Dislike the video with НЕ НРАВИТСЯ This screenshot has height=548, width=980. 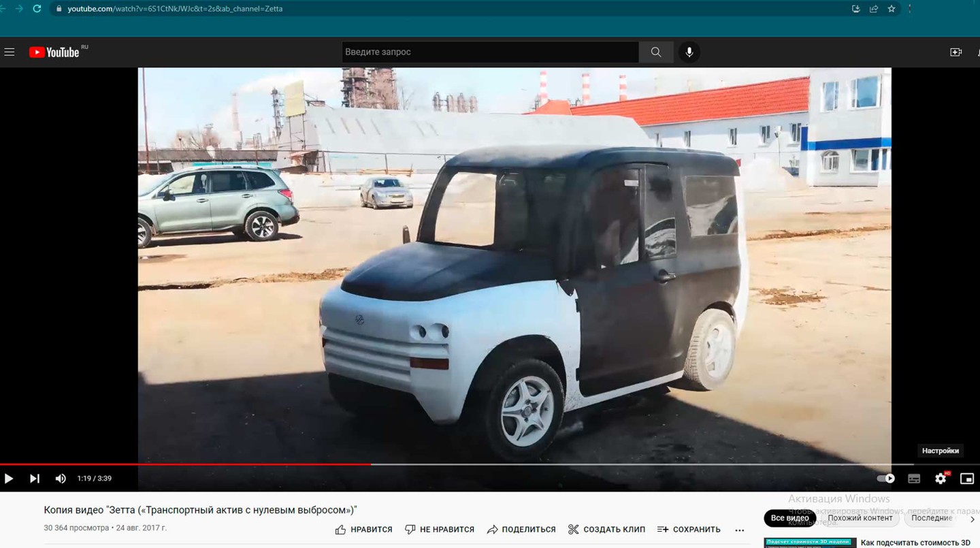(440, 530)
